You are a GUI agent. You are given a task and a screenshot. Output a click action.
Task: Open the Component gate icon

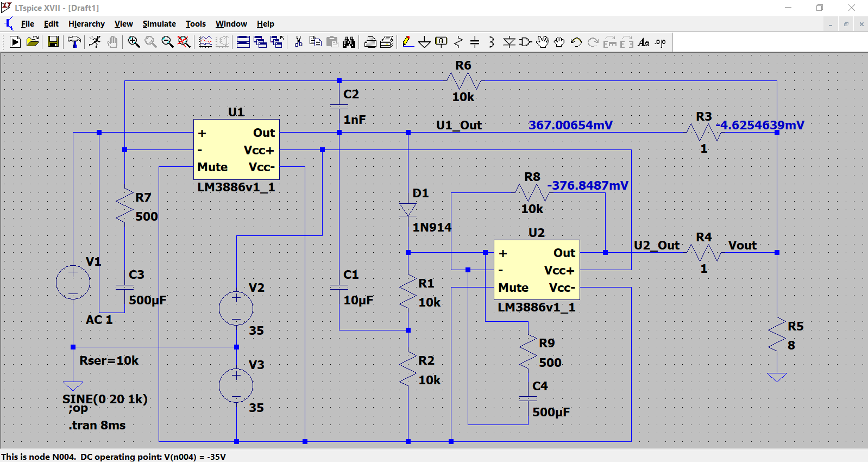(x=526, y=42)
